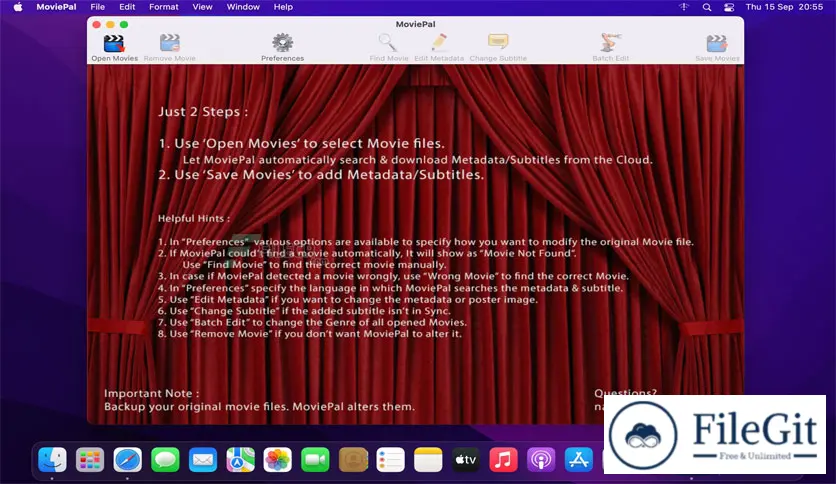Open Finder from the Dock

pos(52,459)
